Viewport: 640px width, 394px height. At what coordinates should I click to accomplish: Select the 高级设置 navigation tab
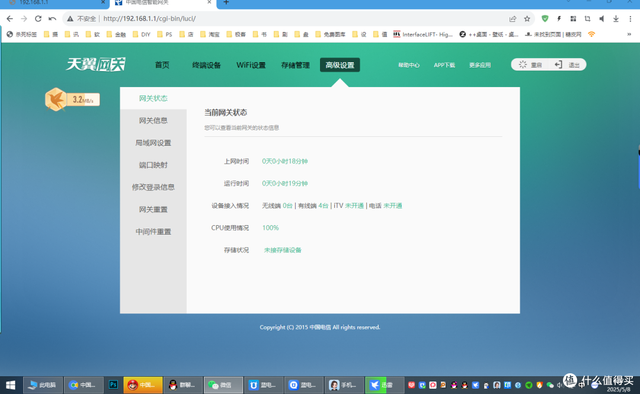tap(340, 65)
